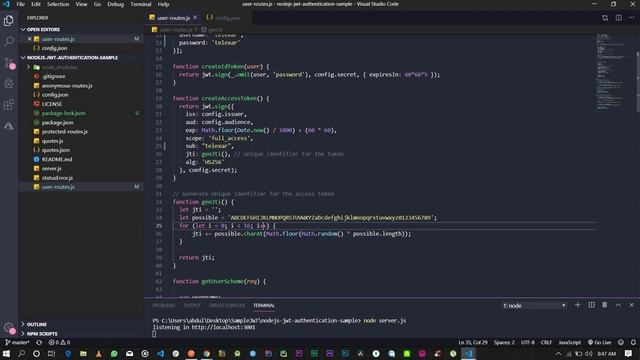
Task: Open the Edit menu
Action: tap(36, 4)
